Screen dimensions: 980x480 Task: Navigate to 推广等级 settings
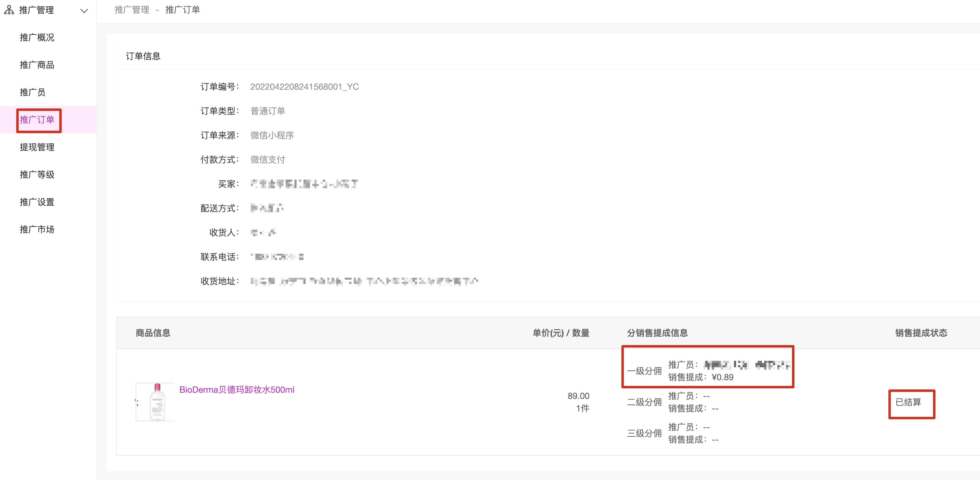[x=37, y=175]
